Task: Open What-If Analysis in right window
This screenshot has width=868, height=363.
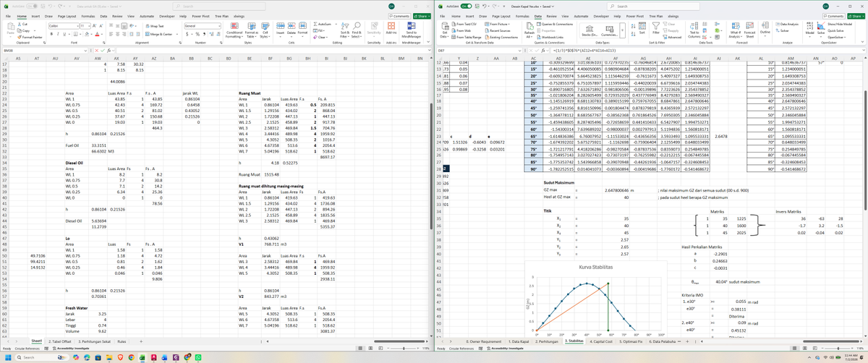Action: tap(736, 30)
